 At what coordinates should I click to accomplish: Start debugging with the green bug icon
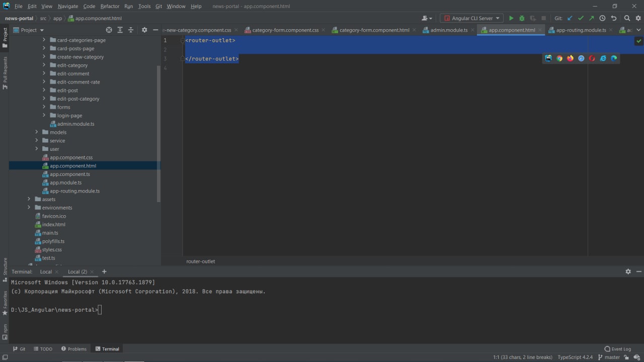tap(522, 18)
